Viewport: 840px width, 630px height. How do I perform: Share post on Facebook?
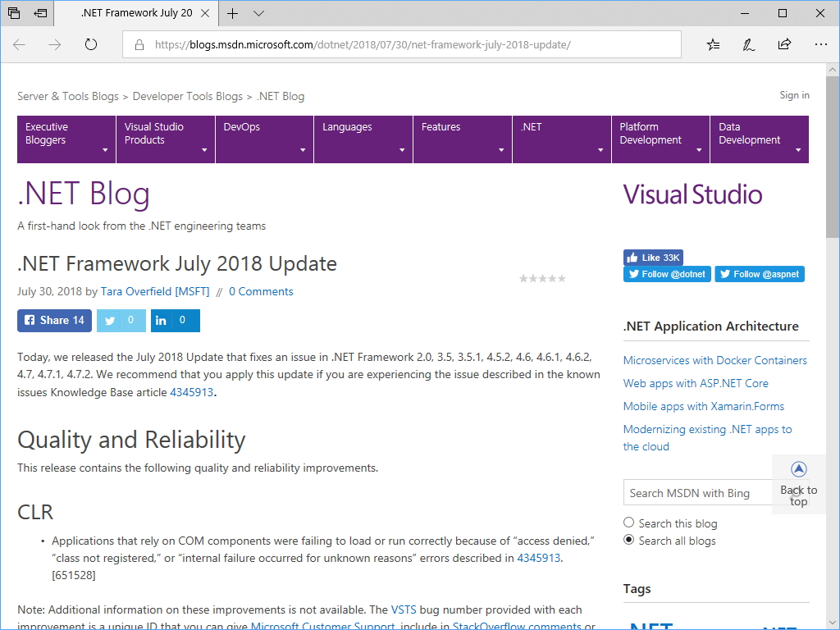tap(55, 321)
